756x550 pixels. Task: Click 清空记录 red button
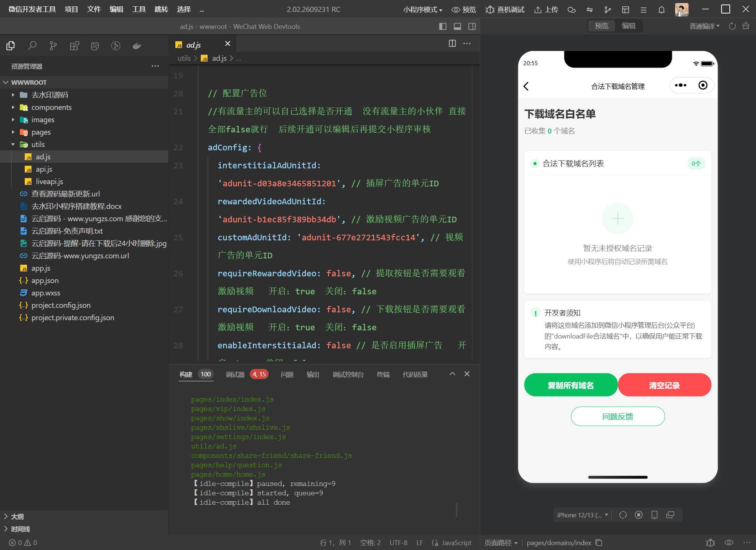pyautogui.click(x=664, y=385)
